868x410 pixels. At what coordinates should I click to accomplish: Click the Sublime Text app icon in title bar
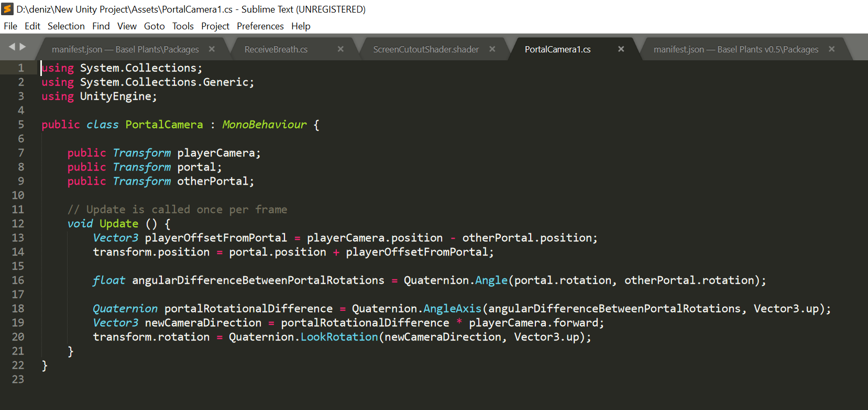(x=7, y=9)
